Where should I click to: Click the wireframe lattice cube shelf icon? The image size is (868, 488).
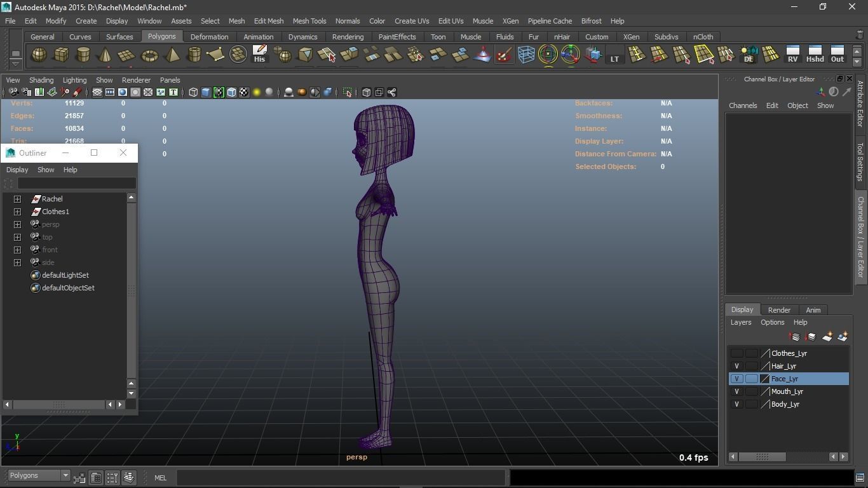[526, 55]
